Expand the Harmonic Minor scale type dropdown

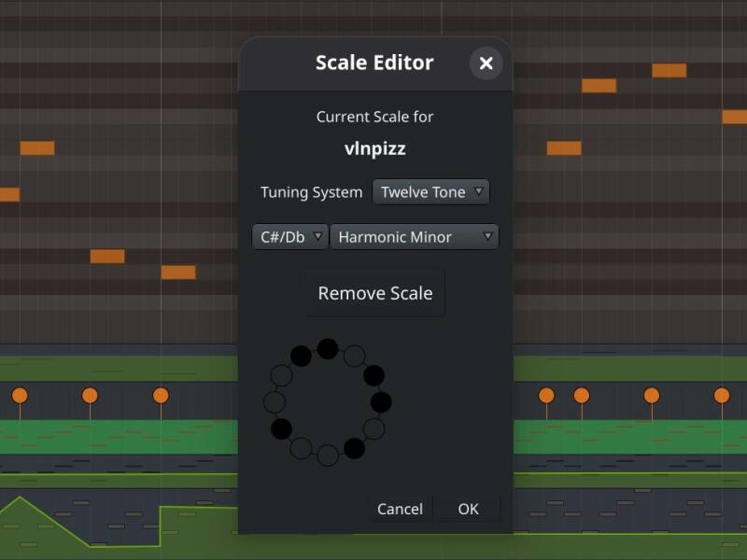(415, 237)
